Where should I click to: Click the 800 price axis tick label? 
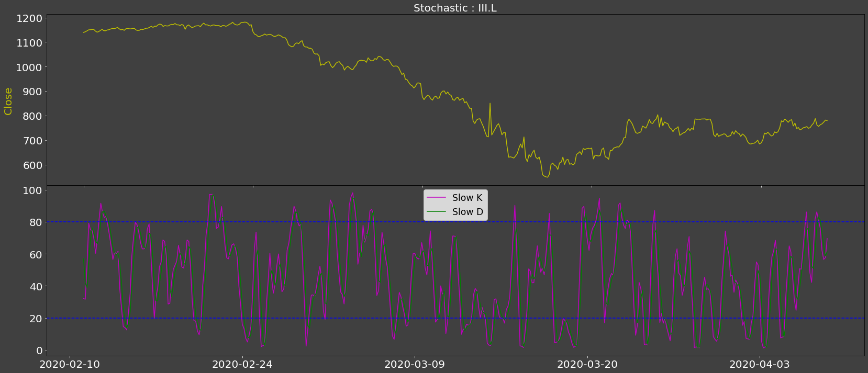pyautogui.click(x=32, y=116)
